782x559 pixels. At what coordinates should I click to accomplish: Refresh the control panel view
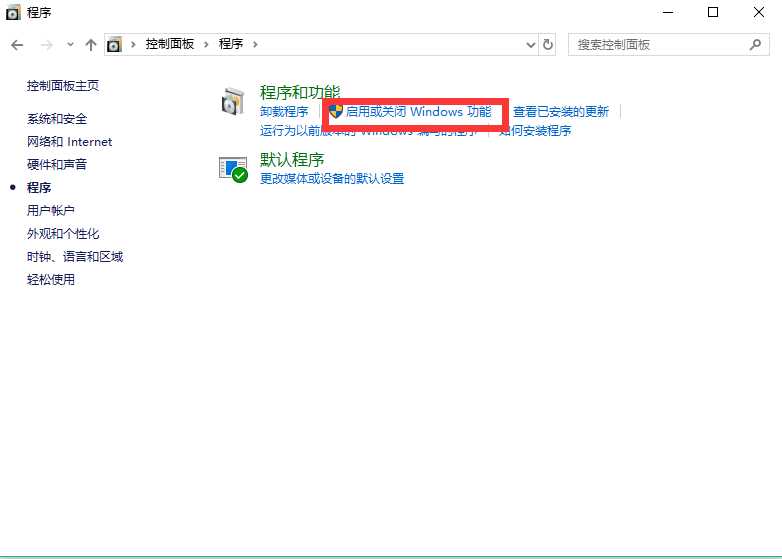tap(548, 44)
